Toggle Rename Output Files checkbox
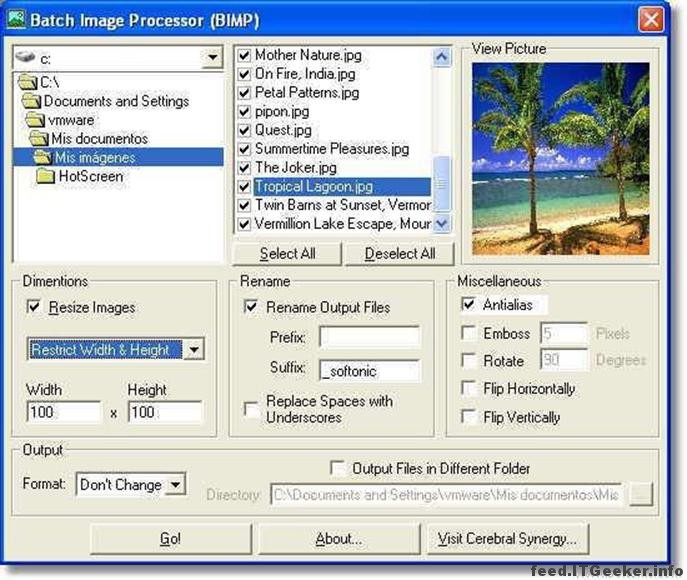 [x=251, y=307]
